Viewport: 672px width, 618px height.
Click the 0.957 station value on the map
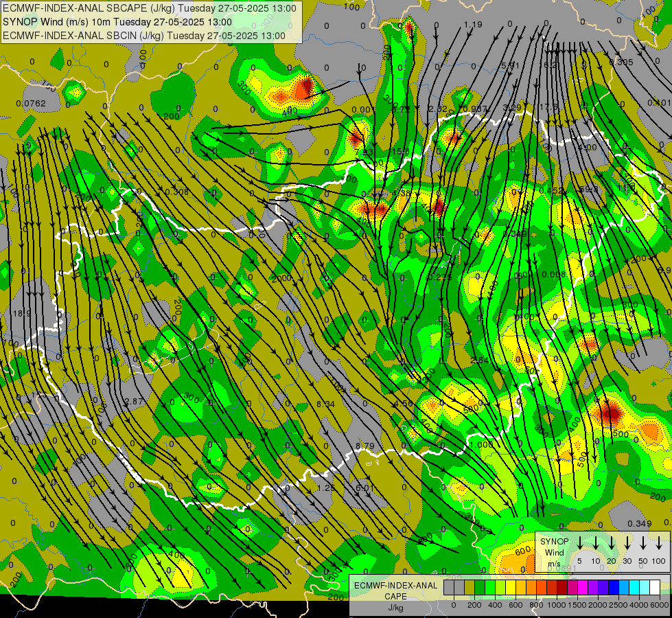[x=475, y=109]
